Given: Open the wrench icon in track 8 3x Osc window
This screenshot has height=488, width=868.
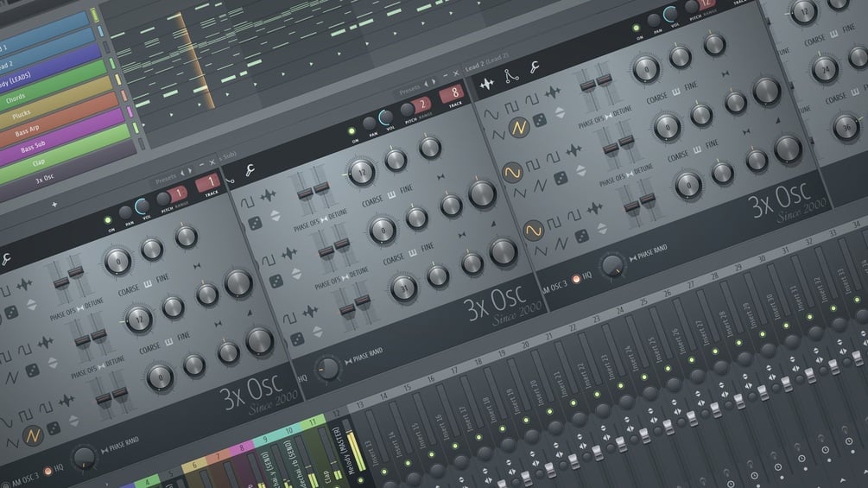Looking at the screenshot, I should [x=250, y=170].
